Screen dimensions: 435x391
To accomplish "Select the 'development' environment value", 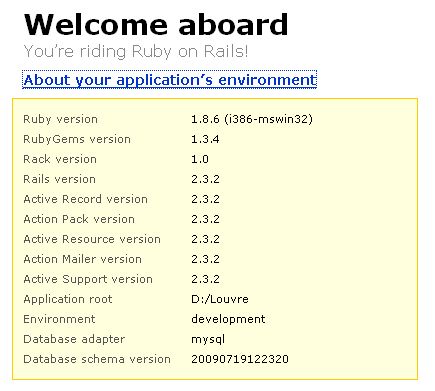I will [228, 319].
